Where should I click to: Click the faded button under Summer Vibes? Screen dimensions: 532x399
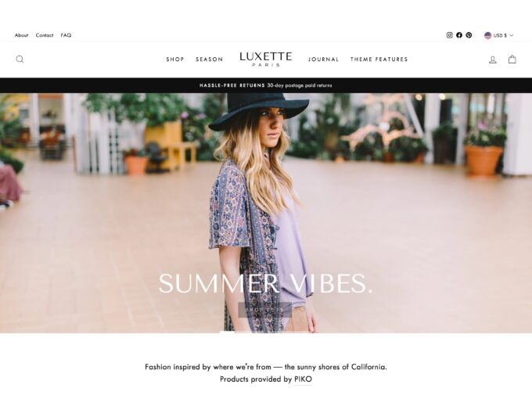[264, 310]
